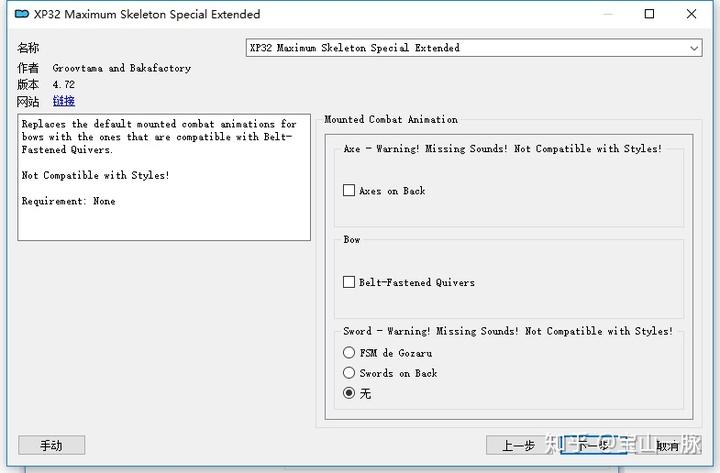Close the XP32 installer dialog

pyautogui.click(x=694, y=14)
